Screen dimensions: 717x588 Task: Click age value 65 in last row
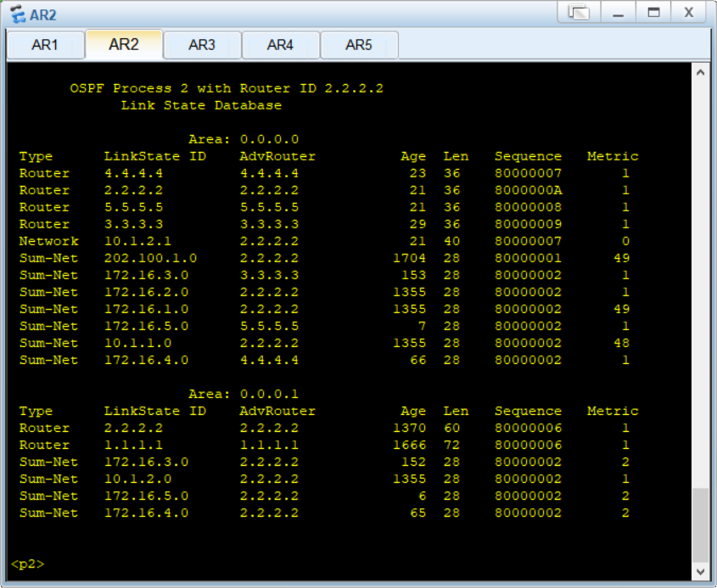(418, 512)
